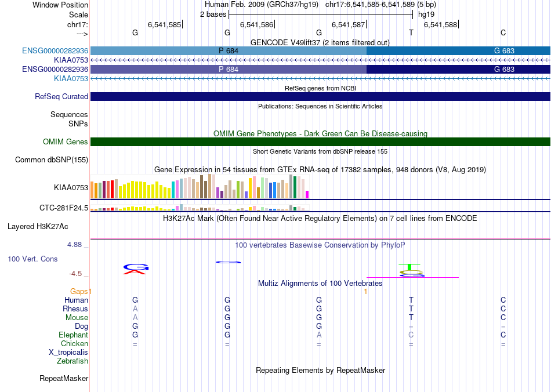The width and height of the screenshot is (551, 392).
Task: Click the -4.5 PhyloP lower scale value
Action: click(x=75, y=273)
